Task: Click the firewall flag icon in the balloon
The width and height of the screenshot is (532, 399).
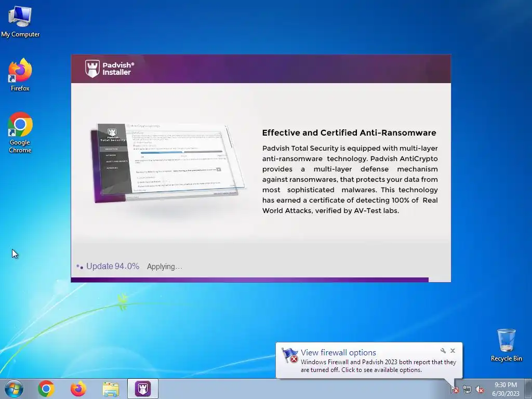Action: coord(290,356)
